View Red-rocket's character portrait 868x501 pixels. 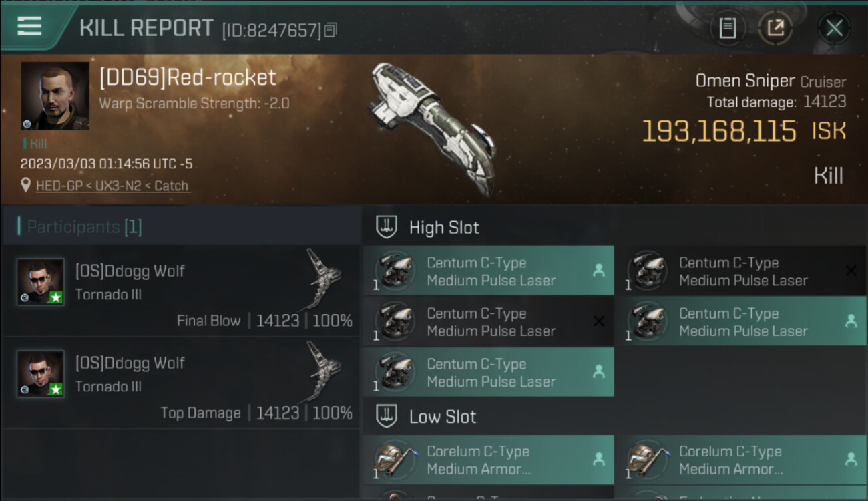coord(55,96)
